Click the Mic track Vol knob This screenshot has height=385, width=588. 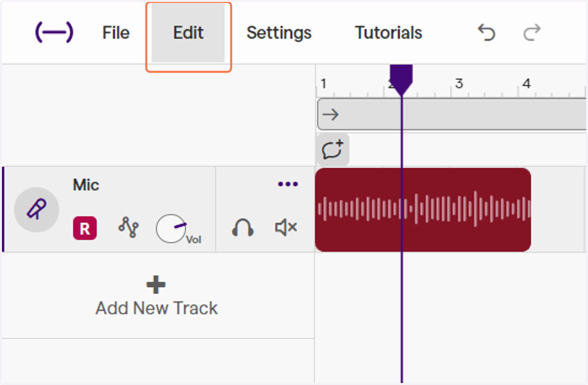171,229
